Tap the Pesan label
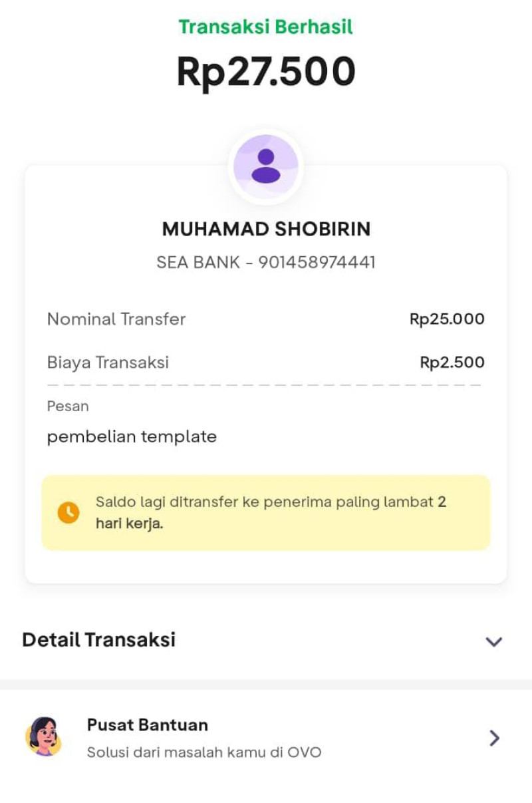The width and height of the screenshot is (532, 803). pyautogui.click(x=68, y=406)
